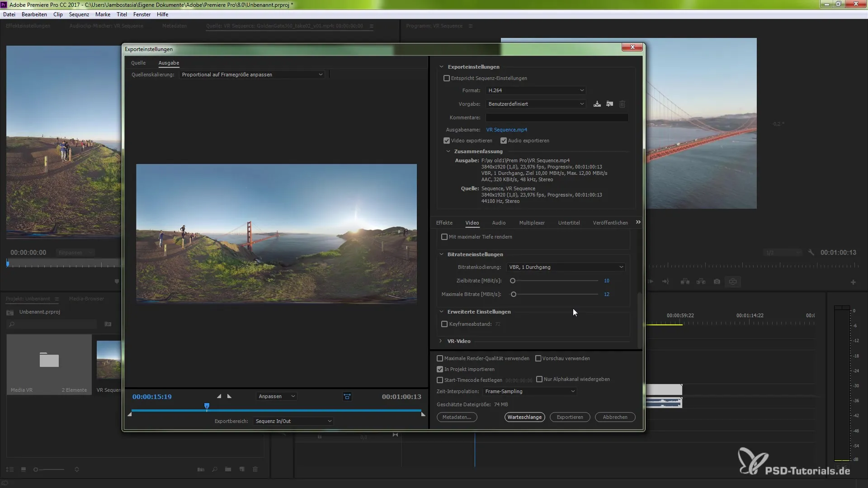Uncheck In Projekt importieren
Image resolution: width=868 pixels, height=488 pixels.
pyautogui.click(x=440, y=369)
